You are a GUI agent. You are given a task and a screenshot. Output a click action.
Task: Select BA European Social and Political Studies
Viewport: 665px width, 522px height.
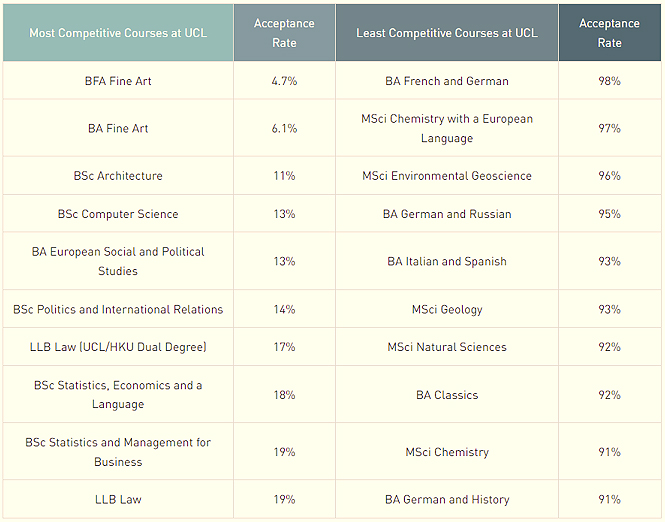click(x=118, y=261)
